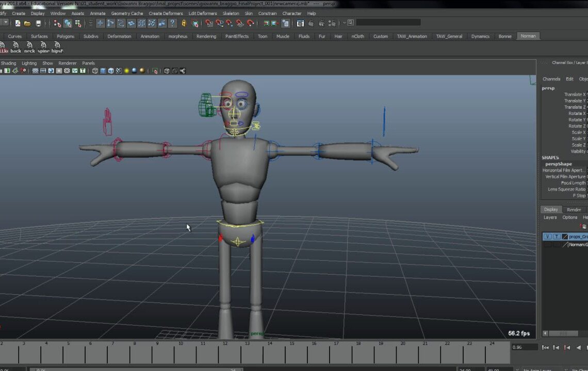The image size is (588, 371).
Task: Toggle visibility with the V box on props layer
Action: (548, 237)
